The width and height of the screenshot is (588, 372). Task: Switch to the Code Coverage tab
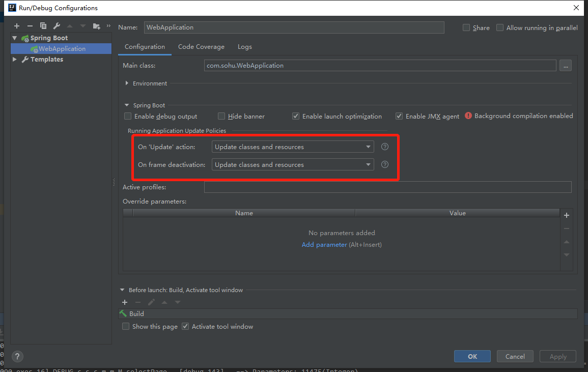point(202,46)
